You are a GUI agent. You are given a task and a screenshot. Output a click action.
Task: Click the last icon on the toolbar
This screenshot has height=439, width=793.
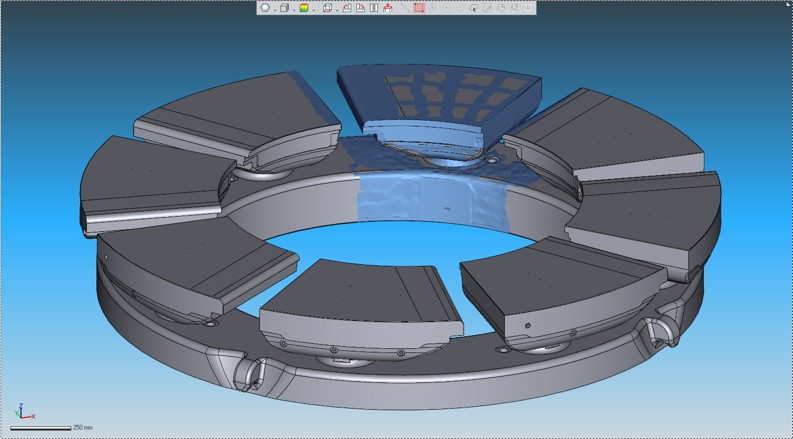tap(528, 8)
